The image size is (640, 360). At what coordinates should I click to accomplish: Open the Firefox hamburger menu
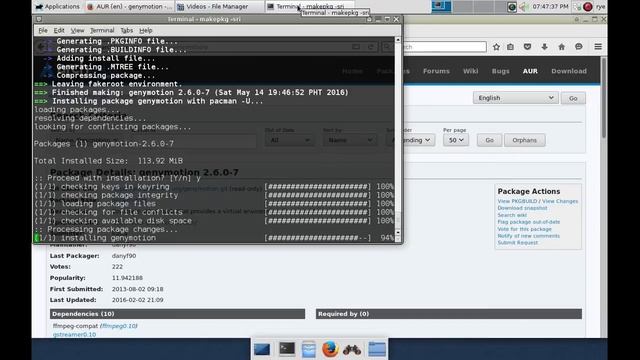pos(598,47)
